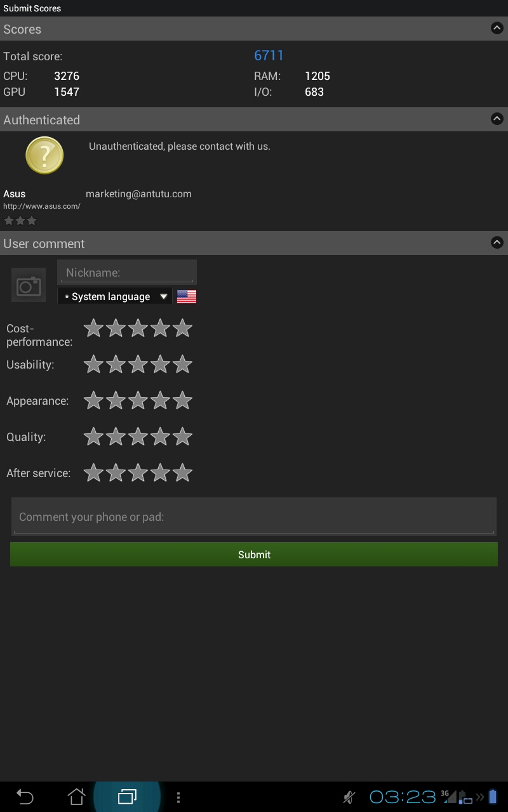Open the http://www.asus.com/ link
This screenshot has height=812, width=508.
(42, 206)
